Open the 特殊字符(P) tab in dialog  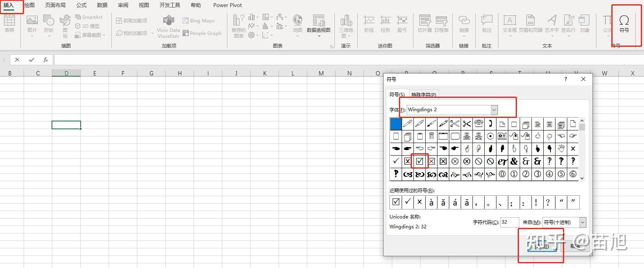tap(424, 95)
